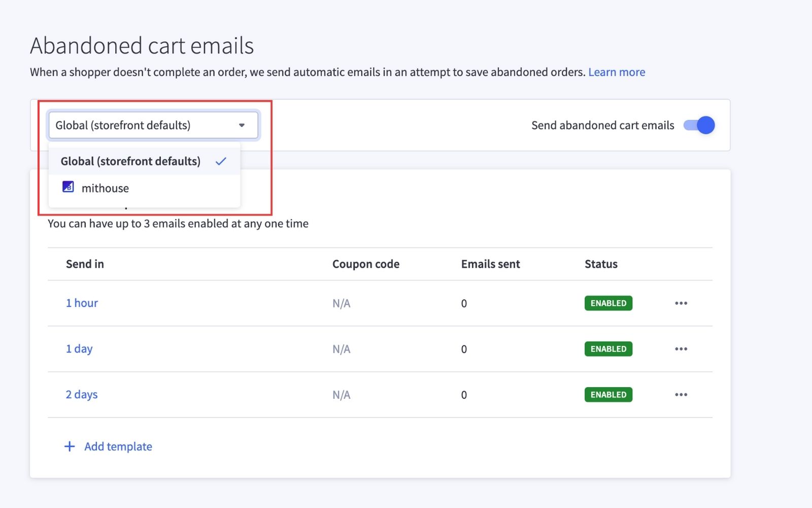Click the Status column header

(x=601, y=264)
